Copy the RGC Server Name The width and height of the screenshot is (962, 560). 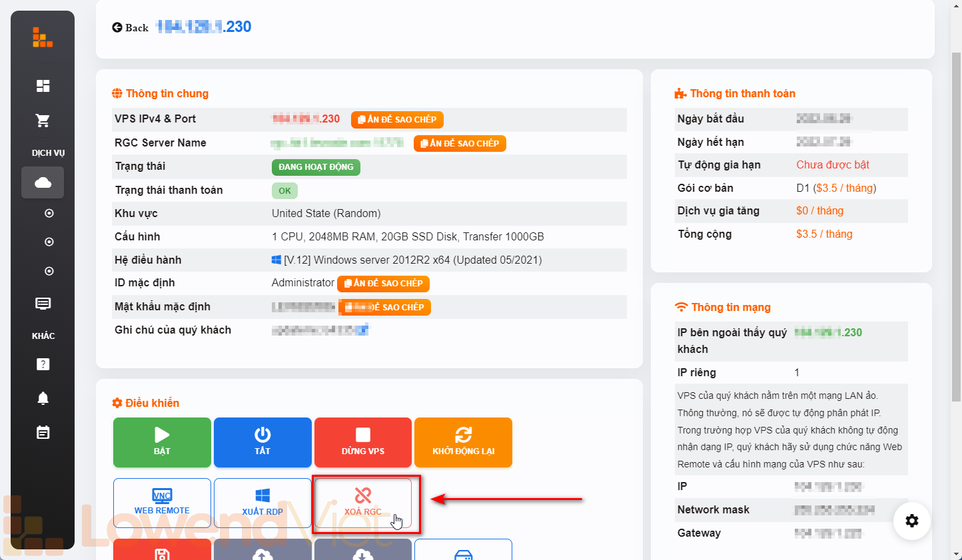pos(460,144)
